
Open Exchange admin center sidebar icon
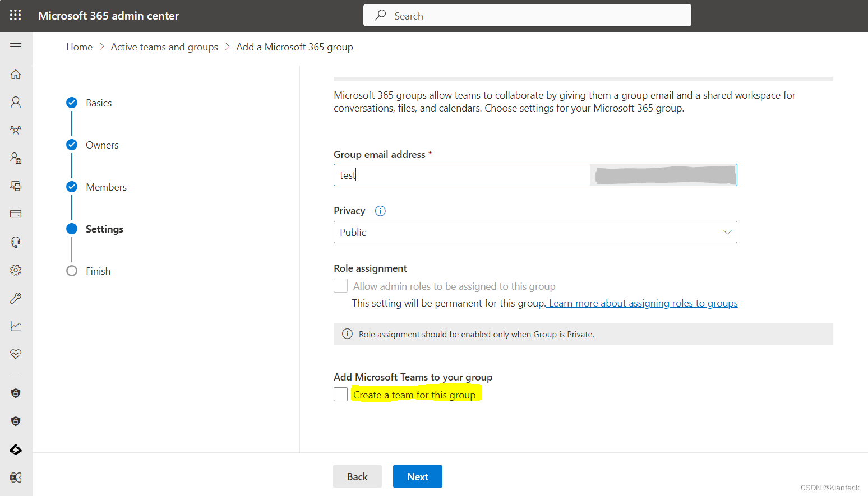[16, 478]
